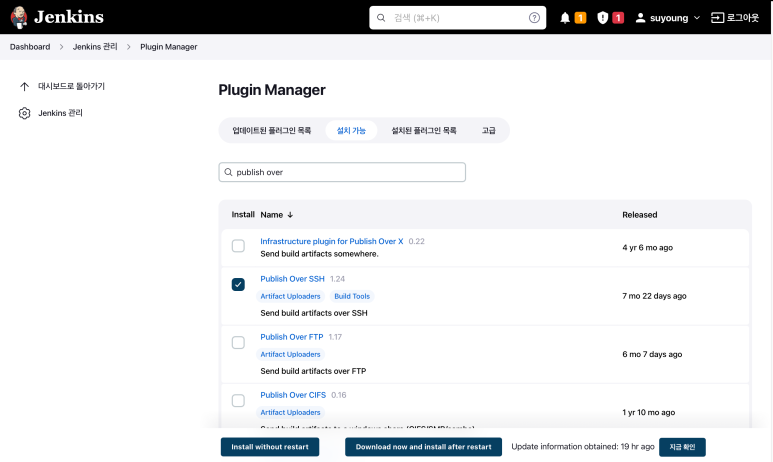Click the orange notification count badge
This screenshot has height=462, width=773.
tap(581, 18)
